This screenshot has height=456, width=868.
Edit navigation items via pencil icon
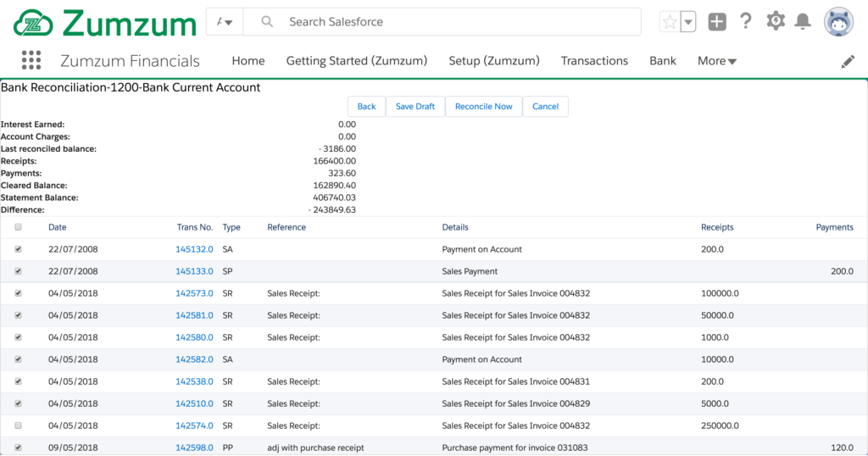coord(848,61)
